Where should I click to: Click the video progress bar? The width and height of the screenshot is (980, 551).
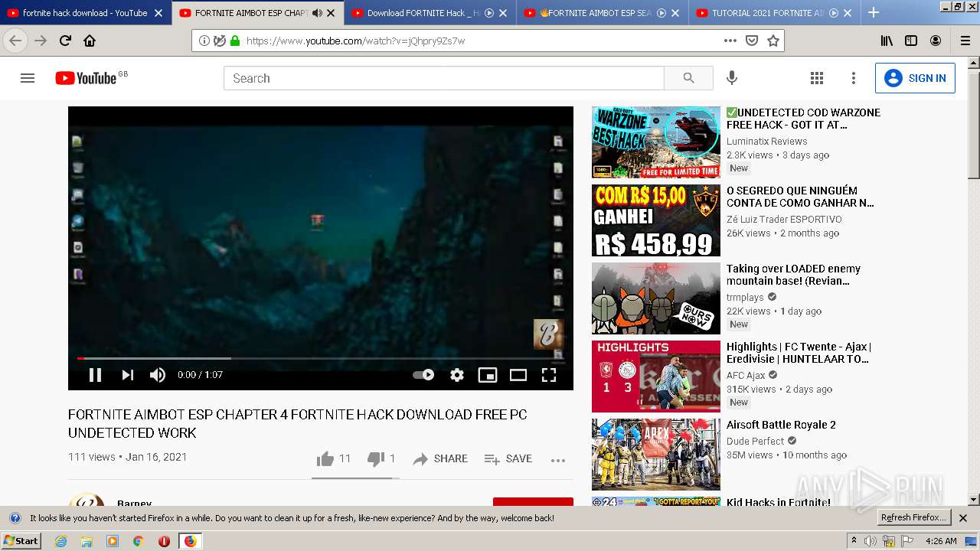[321, 358]
